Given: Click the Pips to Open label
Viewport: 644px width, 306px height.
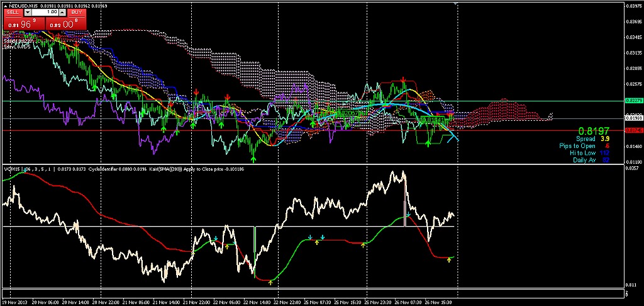Looking at the screenshot, I should pyautogui.click(x=577, y=146).
